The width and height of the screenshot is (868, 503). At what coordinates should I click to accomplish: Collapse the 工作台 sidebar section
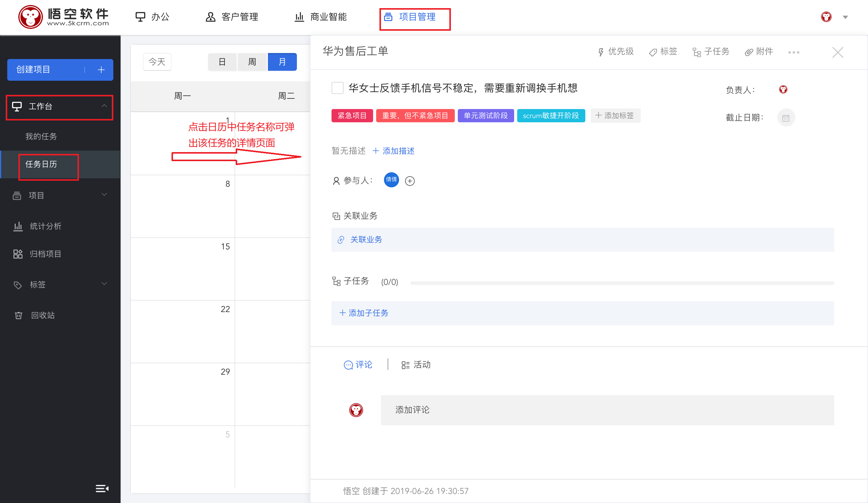pos(104,106)
